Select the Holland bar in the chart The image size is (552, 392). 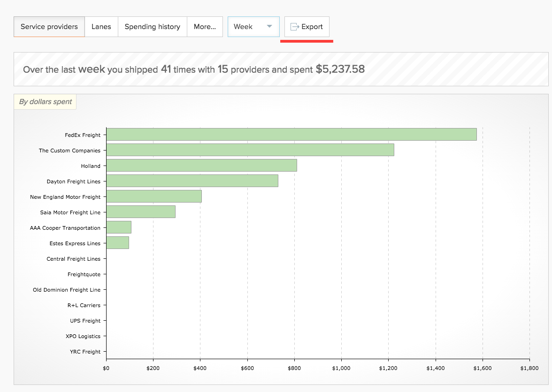202,165
